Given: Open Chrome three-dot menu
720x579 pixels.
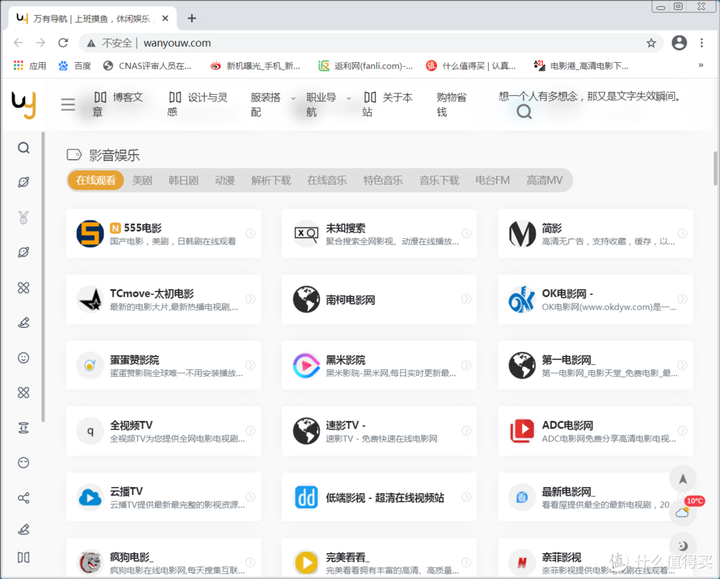Looking at the screenshot, I should 702,43.
